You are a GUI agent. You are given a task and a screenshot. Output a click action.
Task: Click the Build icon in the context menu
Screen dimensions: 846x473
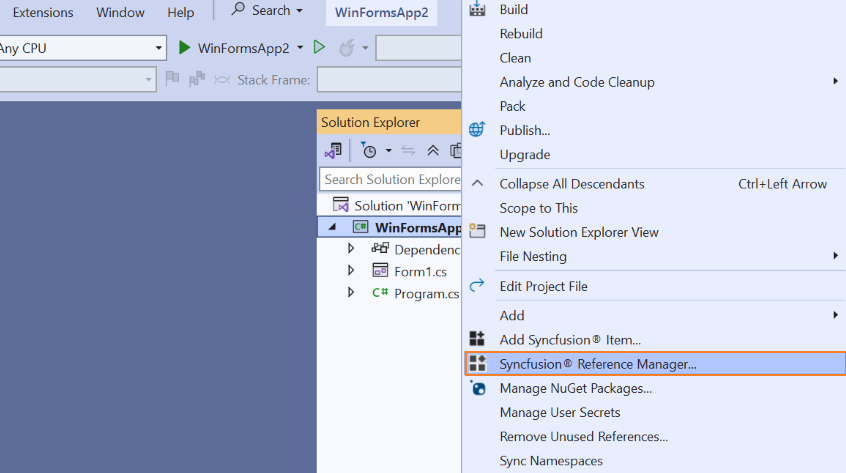tap(477, 9)
